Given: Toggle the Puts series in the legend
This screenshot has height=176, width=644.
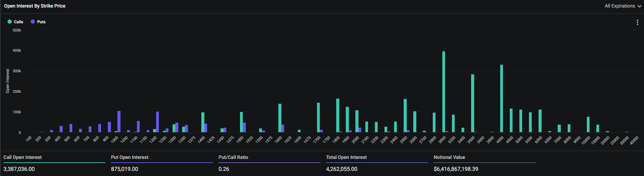Looking at the screenshot, I should tap(38, 22).
